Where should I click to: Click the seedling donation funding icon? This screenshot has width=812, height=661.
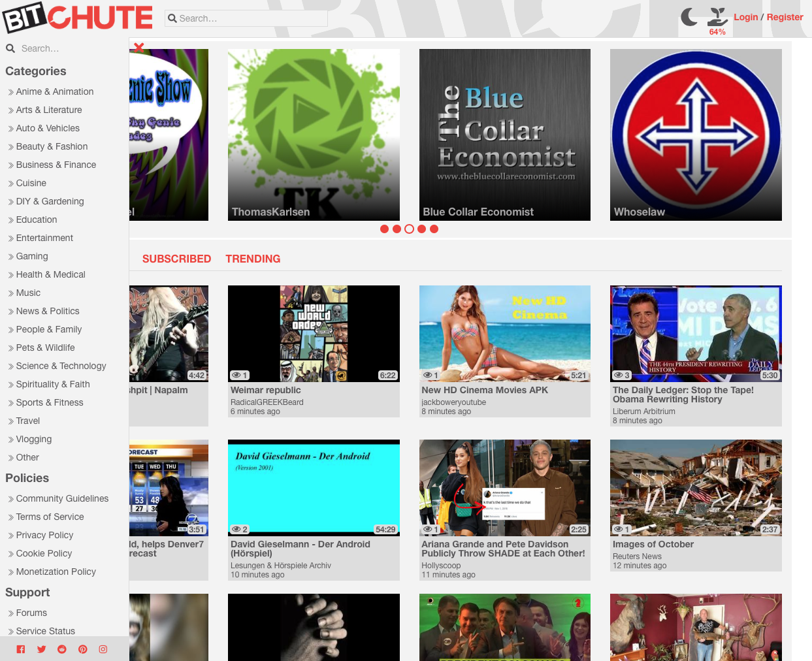point(717,17)
